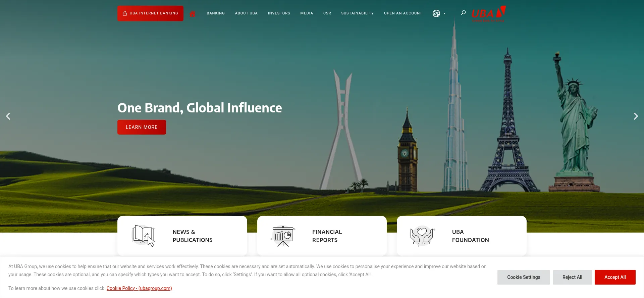
Task: Open the Cookie Policy link
Action: point(139,288)
